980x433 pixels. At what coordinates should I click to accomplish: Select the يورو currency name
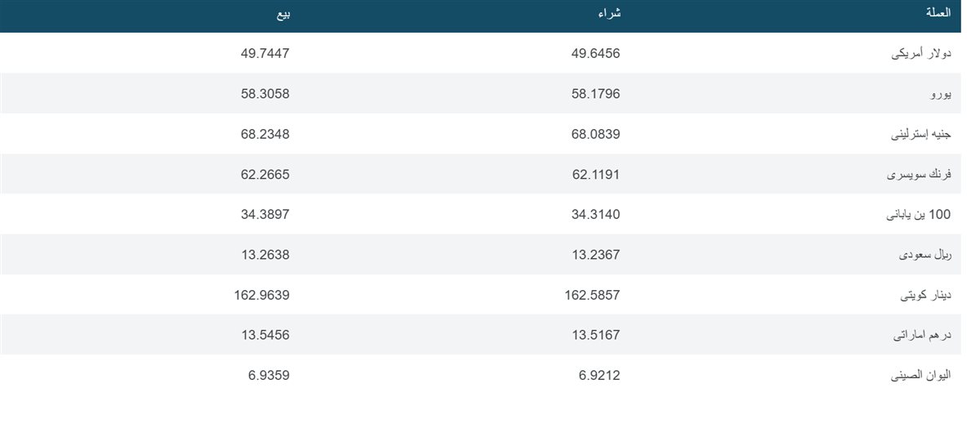coord(942,94)
